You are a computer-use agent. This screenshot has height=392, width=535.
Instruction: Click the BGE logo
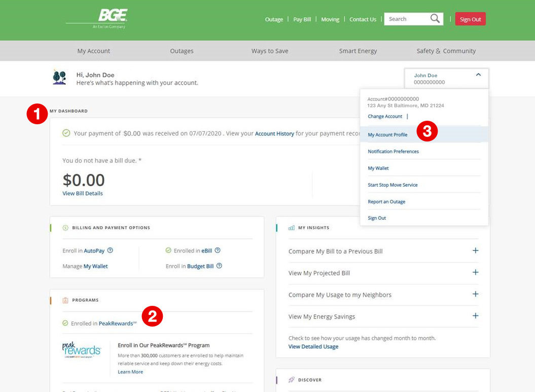(x=105, y=16)
